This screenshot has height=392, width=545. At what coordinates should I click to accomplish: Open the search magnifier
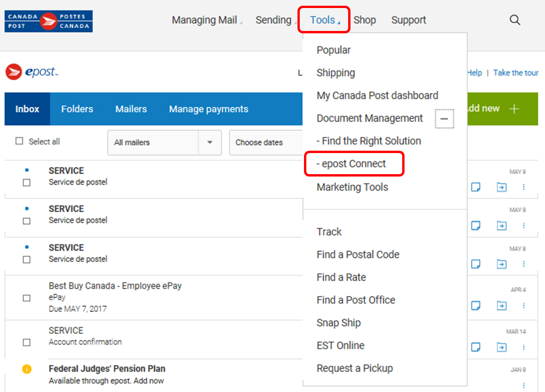pyautogui.click(x=514, y=20)
